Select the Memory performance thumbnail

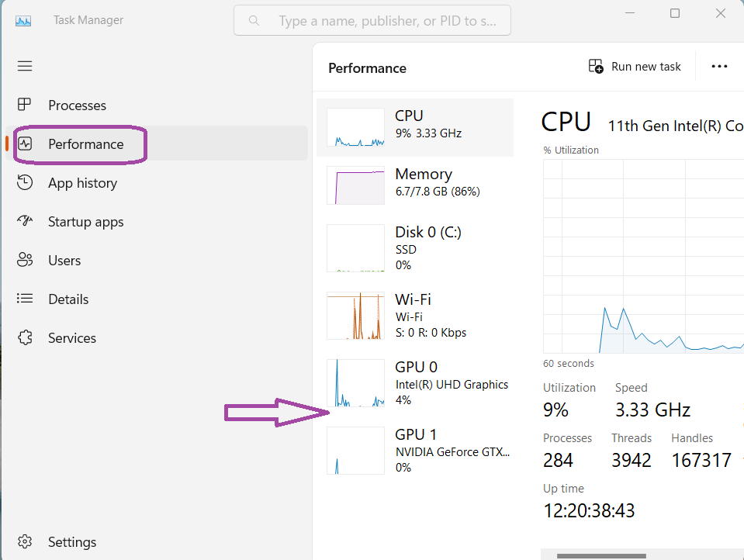tap(355, 185)
